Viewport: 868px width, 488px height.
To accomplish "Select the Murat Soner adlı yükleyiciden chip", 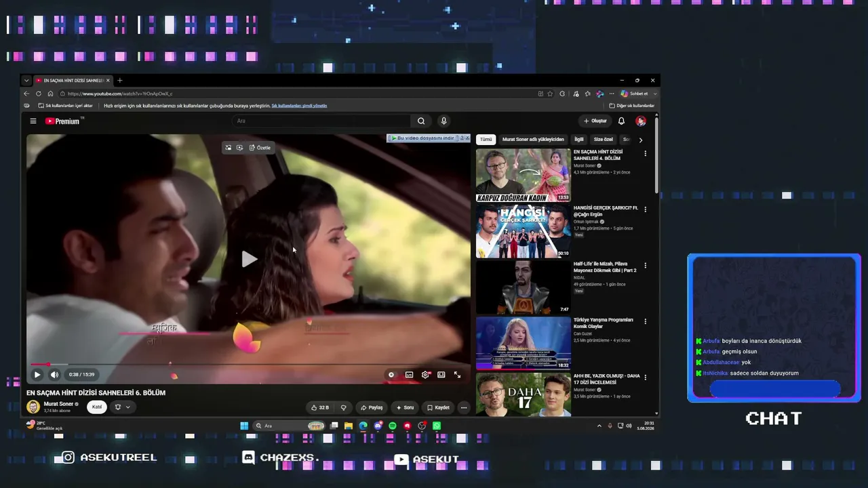I will (533, 140).
